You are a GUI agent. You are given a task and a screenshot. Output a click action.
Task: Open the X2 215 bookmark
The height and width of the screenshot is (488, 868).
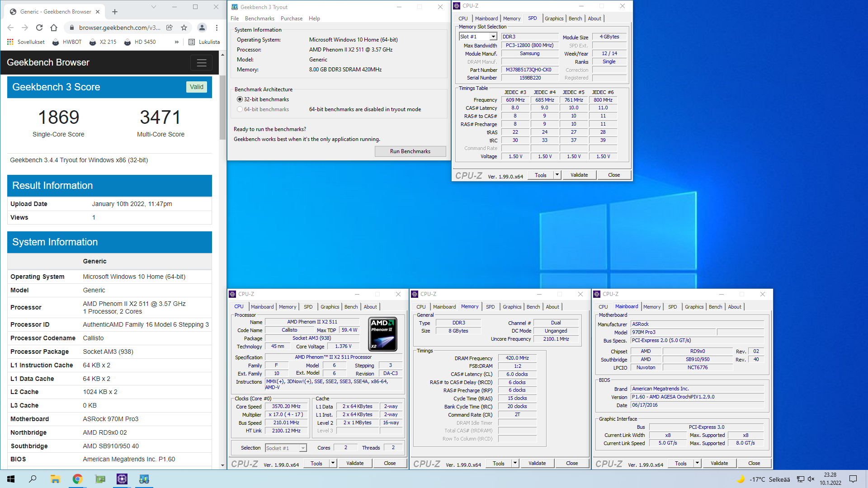103,42
